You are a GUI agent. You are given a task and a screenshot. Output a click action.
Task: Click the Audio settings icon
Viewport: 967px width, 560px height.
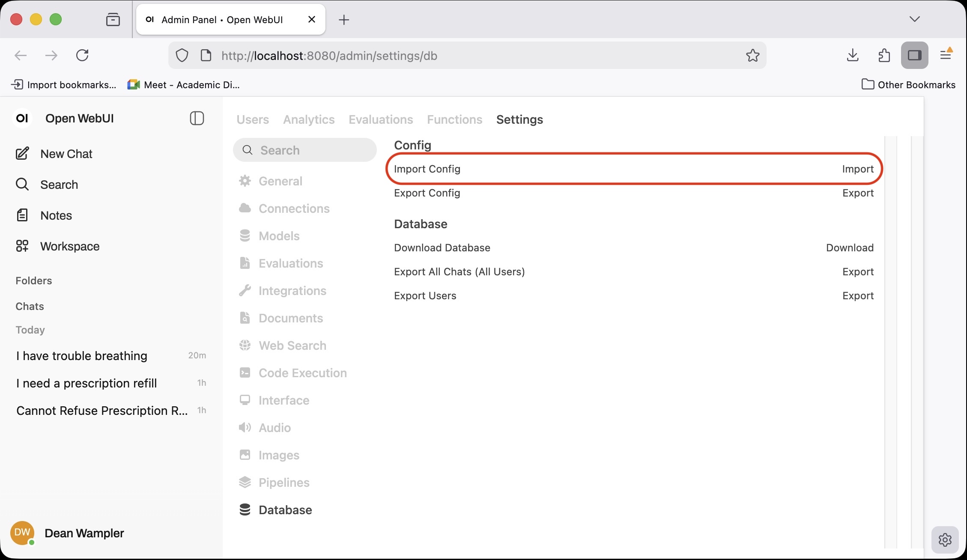(x=245, y=427)
